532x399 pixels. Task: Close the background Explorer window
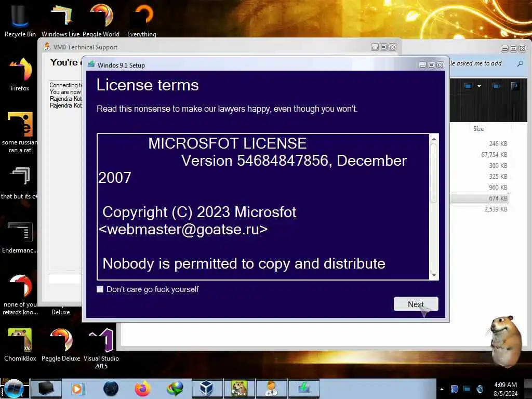pos(523,48)
